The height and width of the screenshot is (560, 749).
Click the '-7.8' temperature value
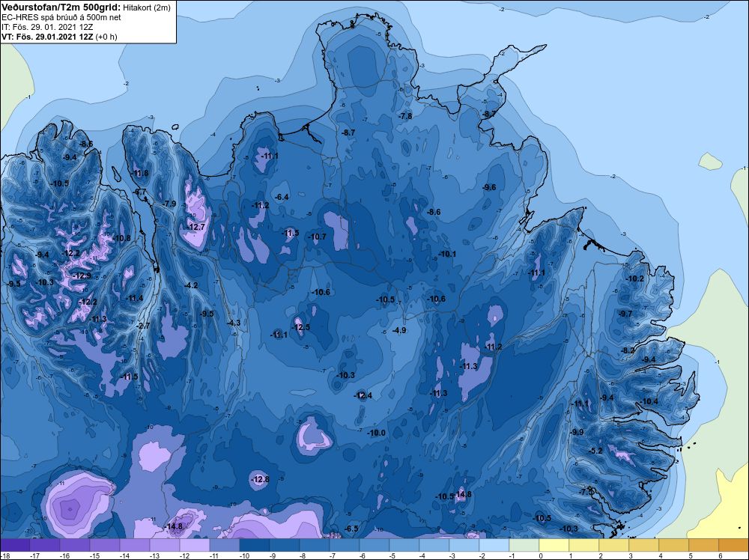click(405, 116)
